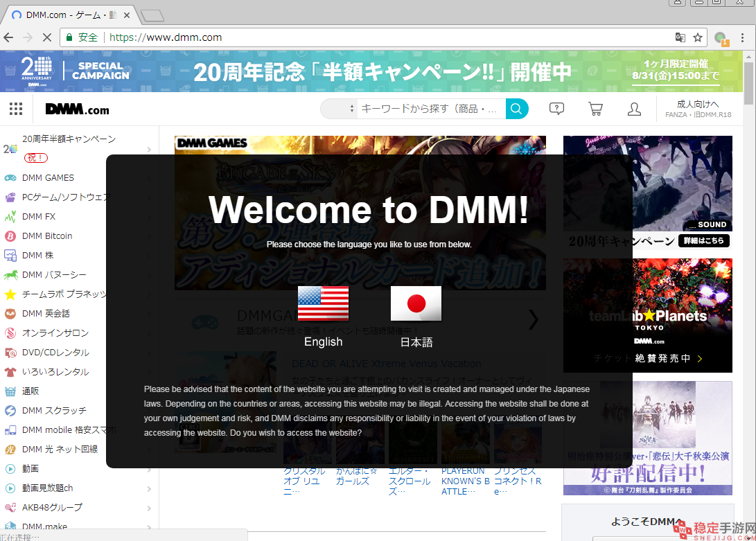Click the DMM Bitcoin coin icon
Viewport: 756px width, 541px height.
pos(10,236)
